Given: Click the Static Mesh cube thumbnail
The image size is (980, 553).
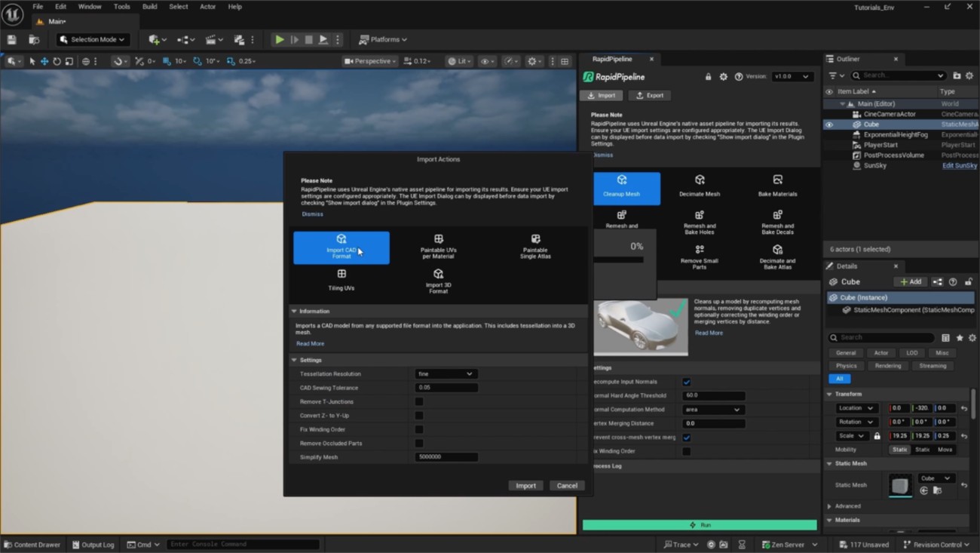Looking at the screenshot, I should pyautogui.click(x=899, y=485).
